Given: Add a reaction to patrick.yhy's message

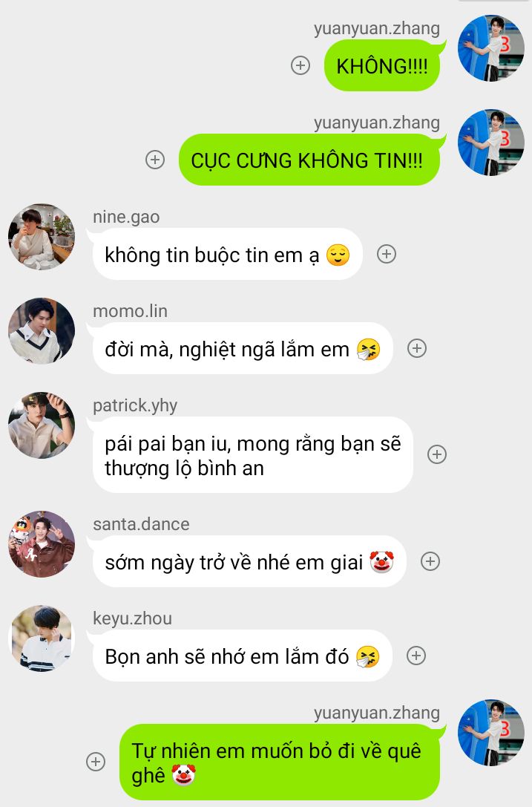Looking at the screenshot, I should pos(437,454).
